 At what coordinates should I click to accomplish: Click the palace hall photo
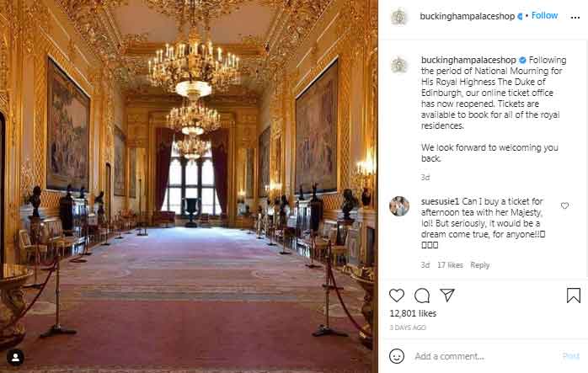[189, 186]
